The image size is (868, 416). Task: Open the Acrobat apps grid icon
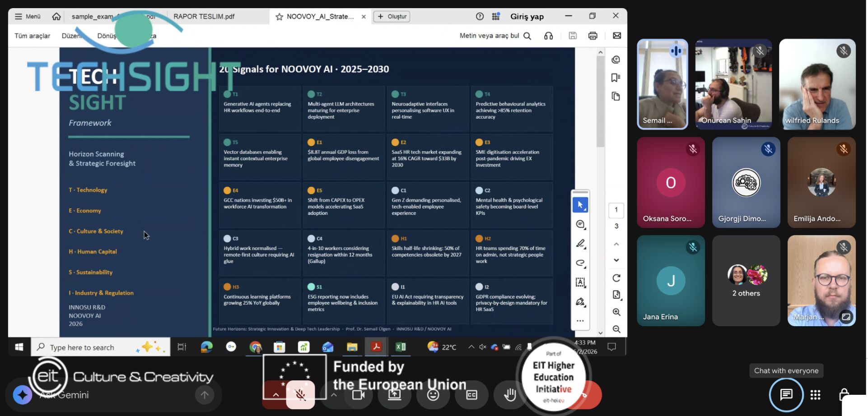(496, 16)
